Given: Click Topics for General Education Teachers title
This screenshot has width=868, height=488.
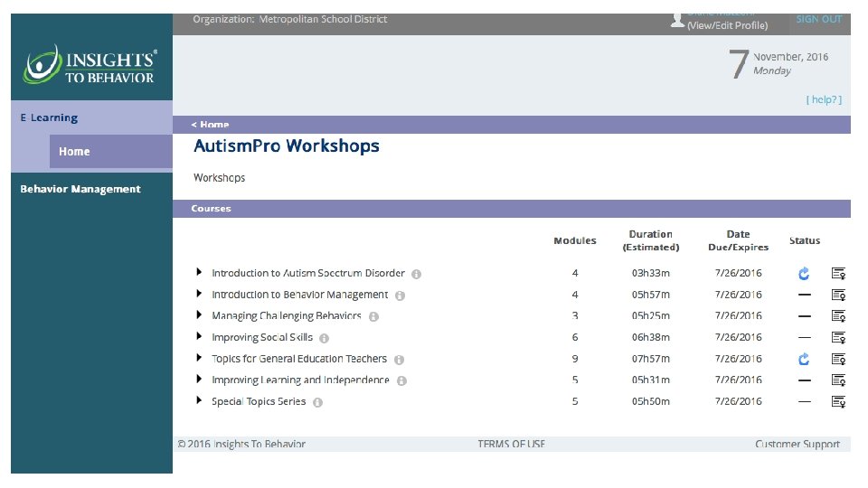Looking at the screenshot, I should pos(299,359).
